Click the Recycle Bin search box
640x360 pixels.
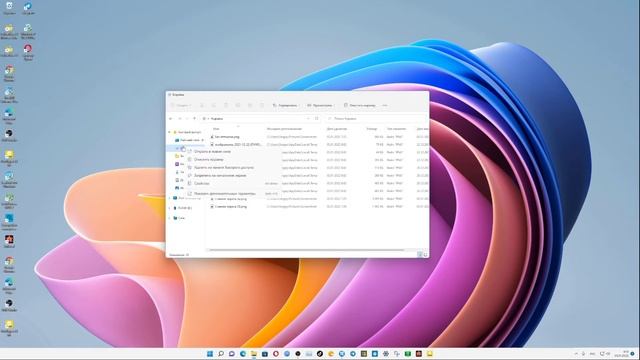376,118
